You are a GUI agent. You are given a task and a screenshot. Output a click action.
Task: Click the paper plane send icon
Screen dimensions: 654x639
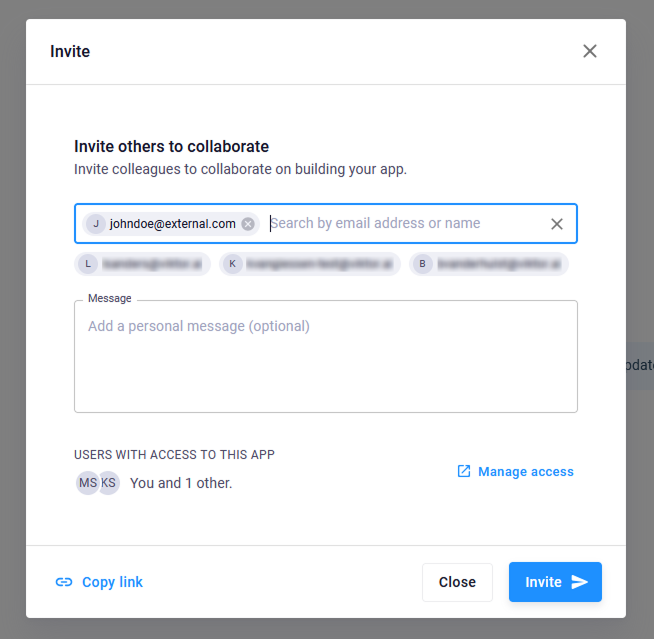pos(579,582)
